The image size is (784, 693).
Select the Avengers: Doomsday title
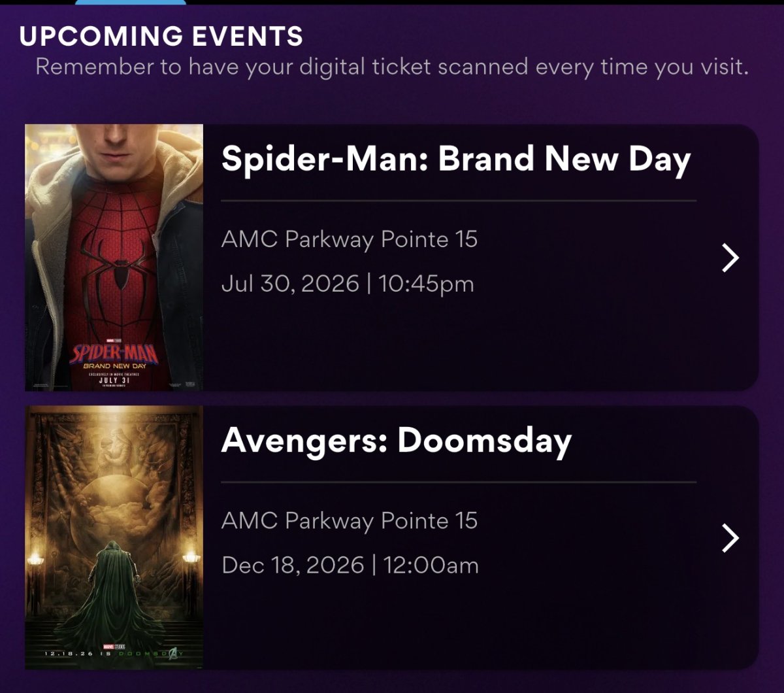(x=397, y=441)
